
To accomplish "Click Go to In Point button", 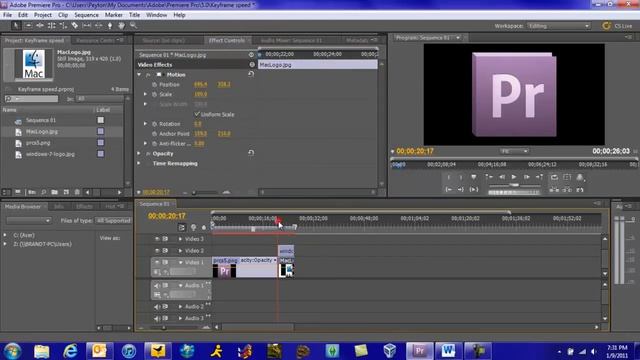I will (x=448, y=189).
